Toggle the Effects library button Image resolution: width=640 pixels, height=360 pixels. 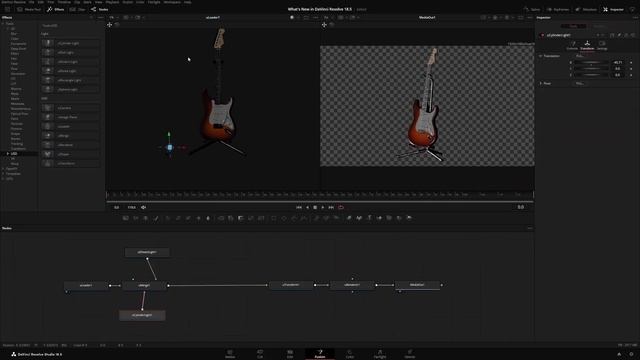click(x=56, y=9)
